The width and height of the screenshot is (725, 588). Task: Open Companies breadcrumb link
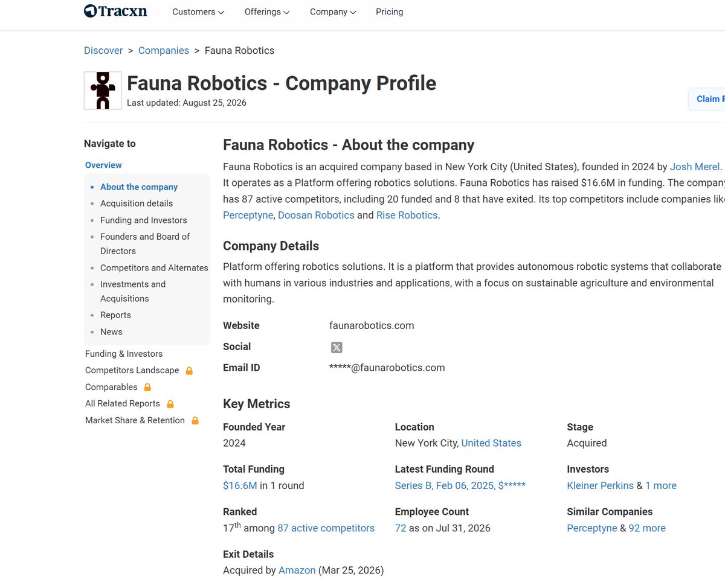[x=164, y=51]
